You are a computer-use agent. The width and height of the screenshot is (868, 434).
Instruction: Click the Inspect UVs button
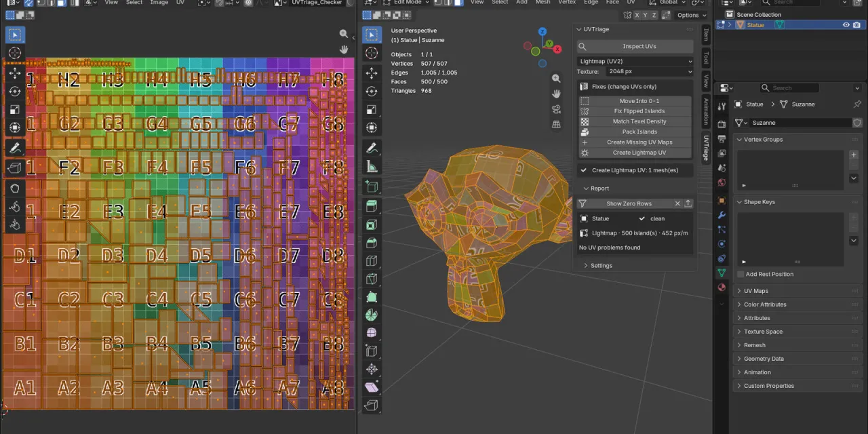tap(635, 46)
